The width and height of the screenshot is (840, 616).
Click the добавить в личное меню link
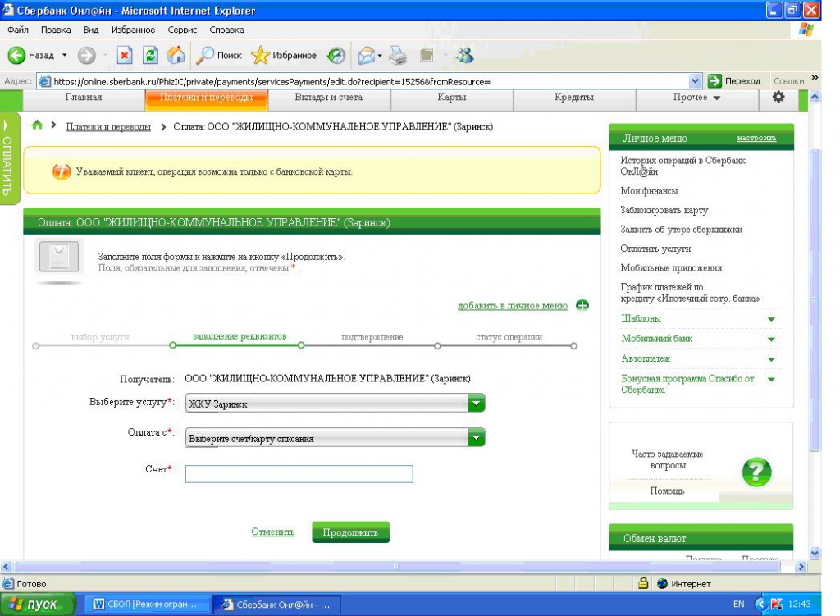click(513, 306)
